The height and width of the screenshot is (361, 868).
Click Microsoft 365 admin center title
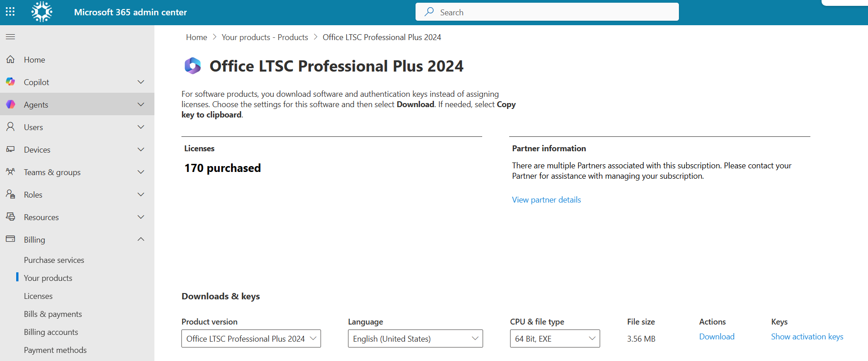[x=131, y=12]
